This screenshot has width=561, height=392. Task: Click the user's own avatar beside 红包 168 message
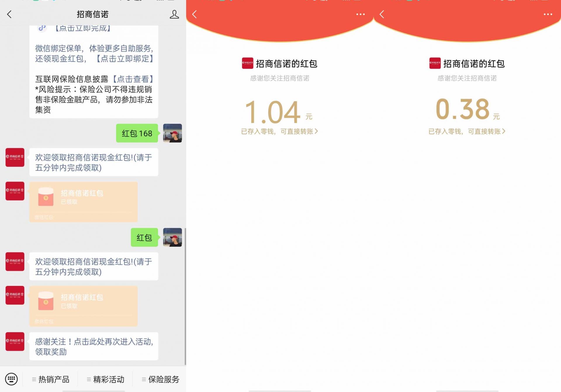(x=172, y=133)
